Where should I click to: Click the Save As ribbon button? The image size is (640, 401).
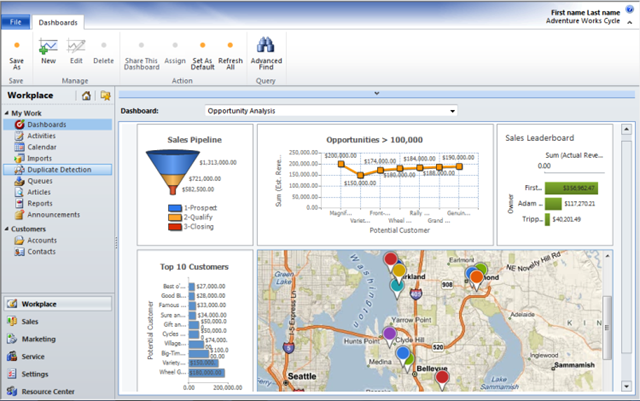tap(17, 55)
